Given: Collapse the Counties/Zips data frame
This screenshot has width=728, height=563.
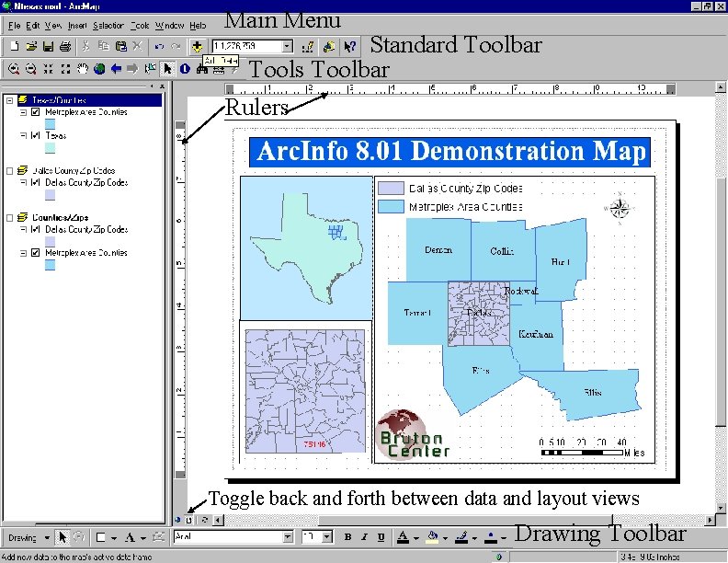Looking at the screenshot, I should pyautogui.click(x=9, y=217).
